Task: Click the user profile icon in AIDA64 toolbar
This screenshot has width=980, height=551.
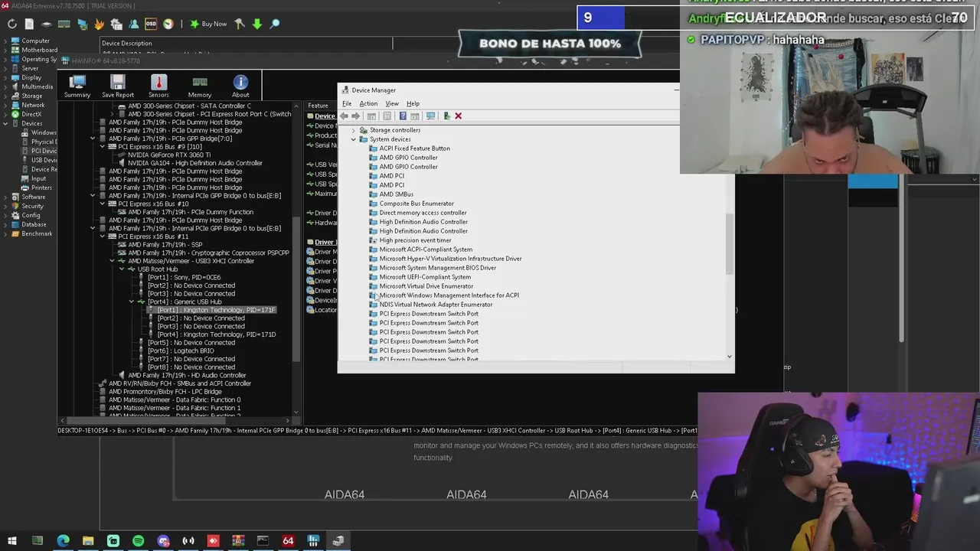Action: click(134, 24)
